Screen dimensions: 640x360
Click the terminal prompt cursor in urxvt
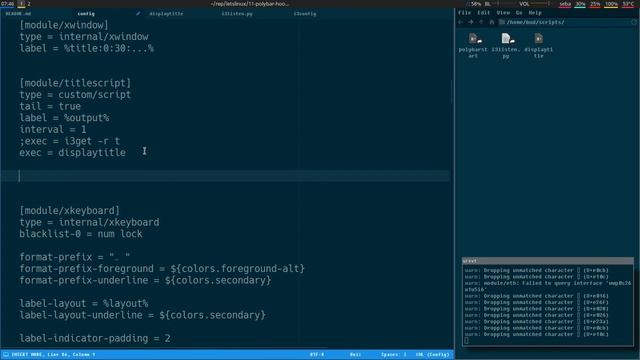coord(467,340)
